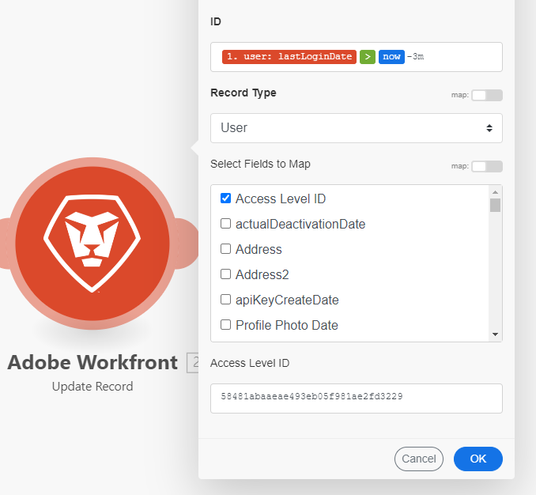
Task: Click the field list scroll up arrow
Action: pos(495,192)
